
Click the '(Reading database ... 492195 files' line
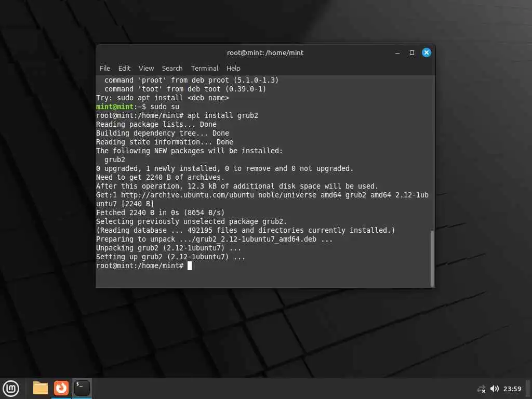pyautogui.click(x=246, y=230)
